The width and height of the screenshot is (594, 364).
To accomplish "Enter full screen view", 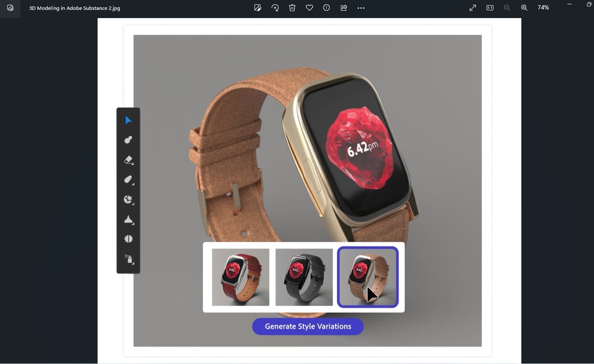I will (x=472, y=8).
